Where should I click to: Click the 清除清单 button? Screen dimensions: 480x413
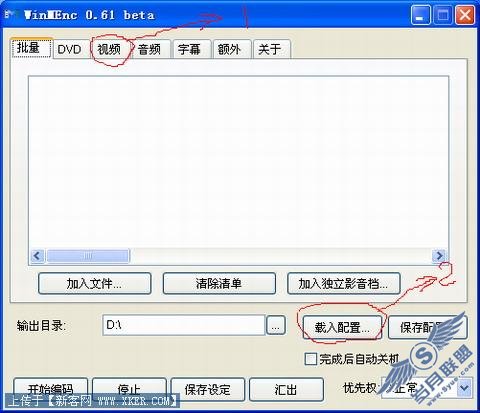point(219,284)
